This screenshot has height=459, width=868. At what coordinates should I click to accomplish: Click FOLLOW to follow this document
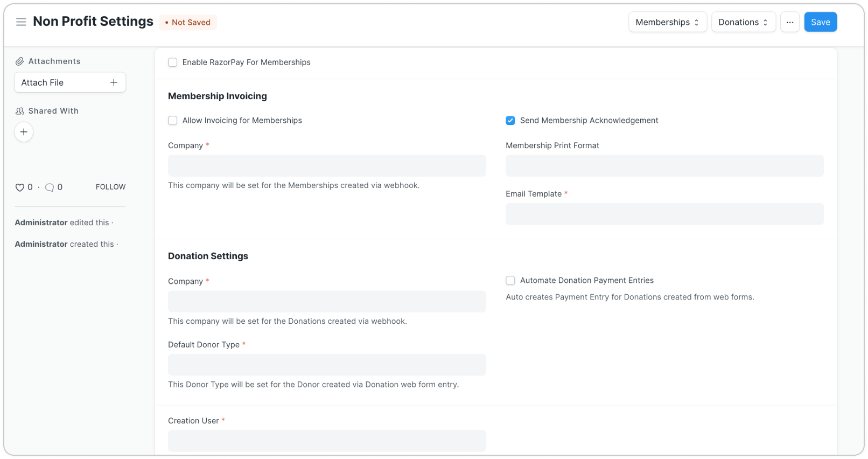[110, 187]
